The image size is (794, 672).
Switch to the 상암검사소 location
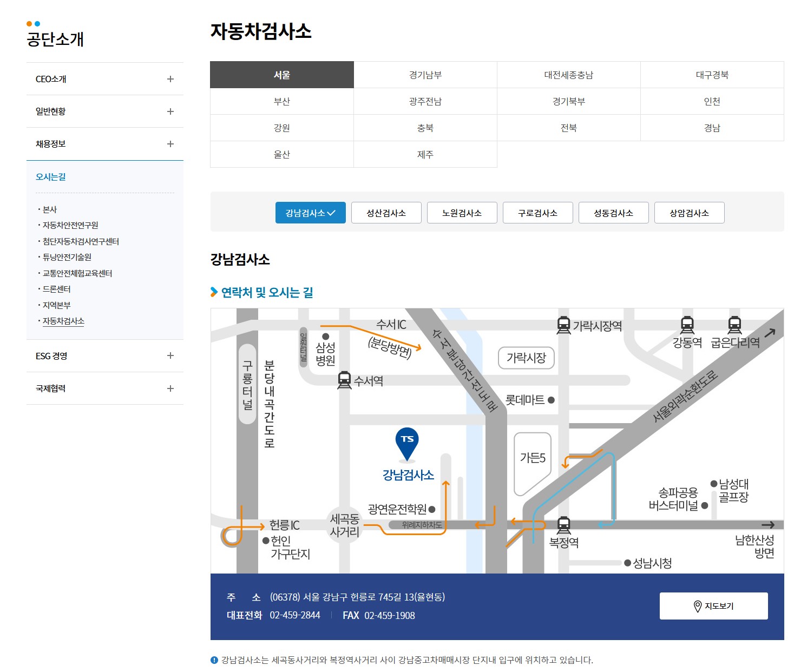point(690,212)
